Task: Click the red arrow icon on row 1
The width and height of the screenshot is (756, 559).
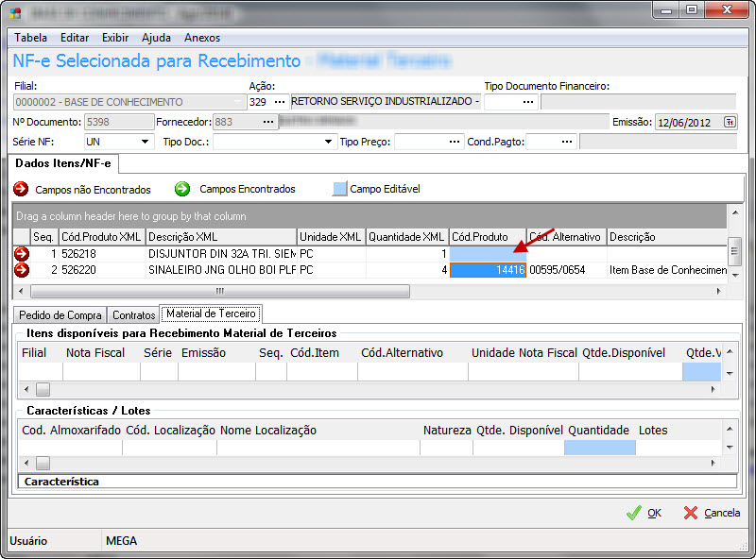Action: click(x=22, y=254)
